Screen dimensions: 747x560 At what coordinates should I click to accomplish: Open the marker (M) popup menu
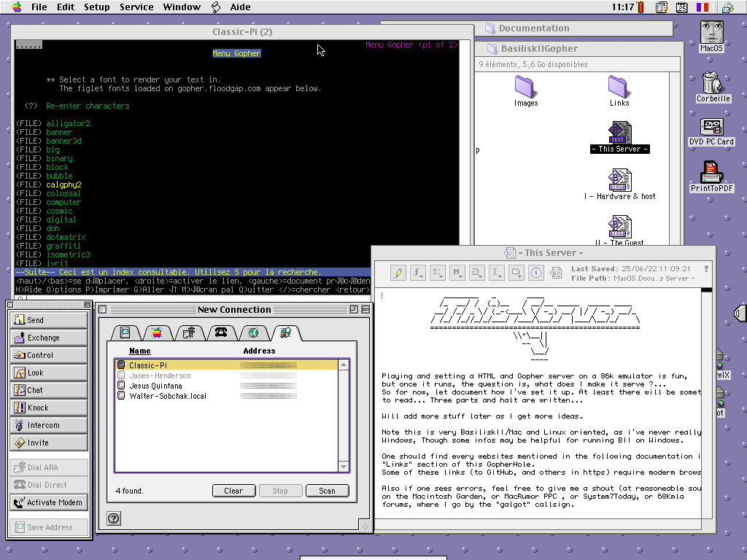click(457, 273)
